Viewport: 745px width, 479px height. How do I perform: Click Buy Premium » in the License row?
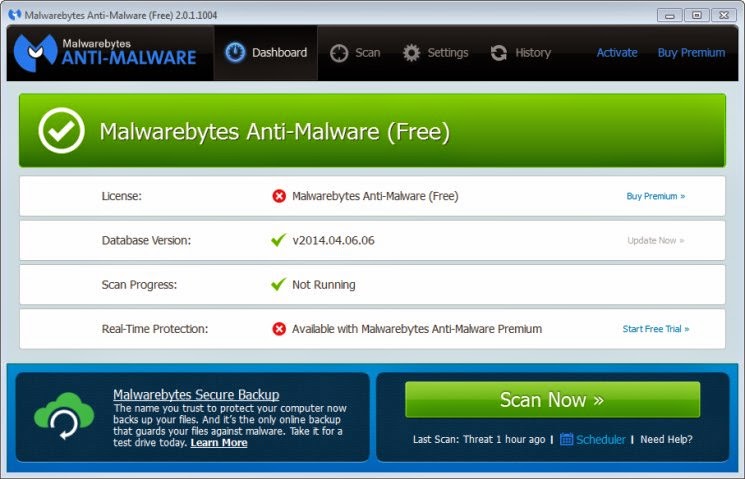[x=656, y=196]
